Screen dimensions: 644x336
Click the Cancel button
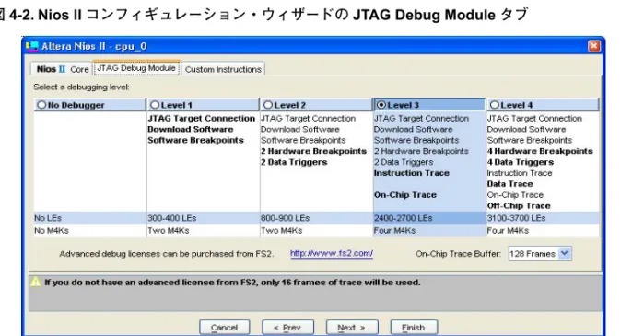(224, 328)
